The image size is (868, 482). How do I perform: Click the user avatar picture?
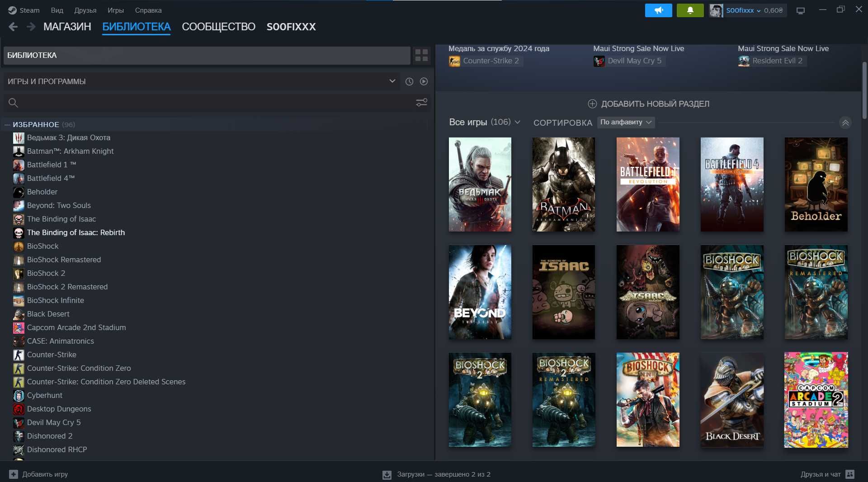pos(716,10)
